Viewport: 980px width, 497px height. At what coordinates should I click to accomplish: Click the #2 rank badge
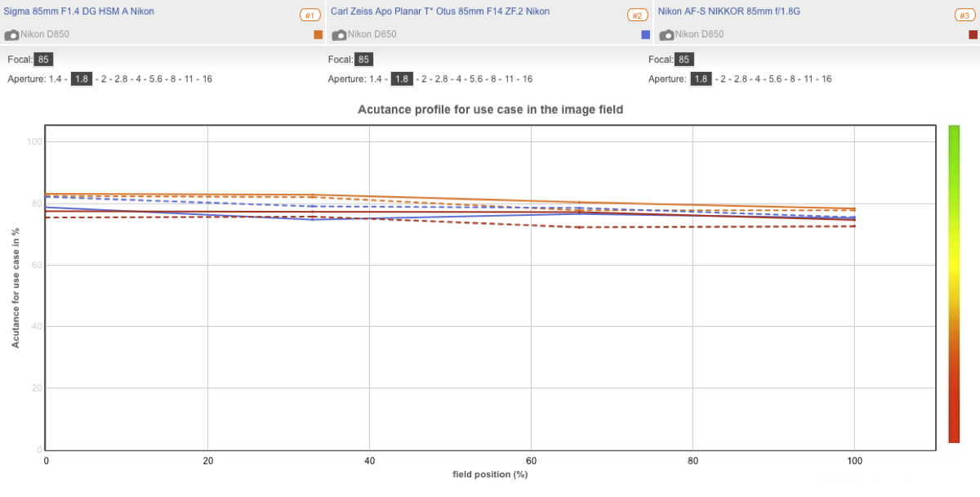(x=638, y=16)
